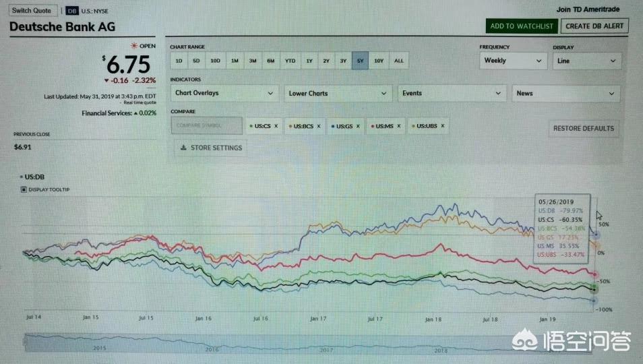The image size is (643, 364).
Task: Expand the News dropdown
Action: [x=565, y=94]
